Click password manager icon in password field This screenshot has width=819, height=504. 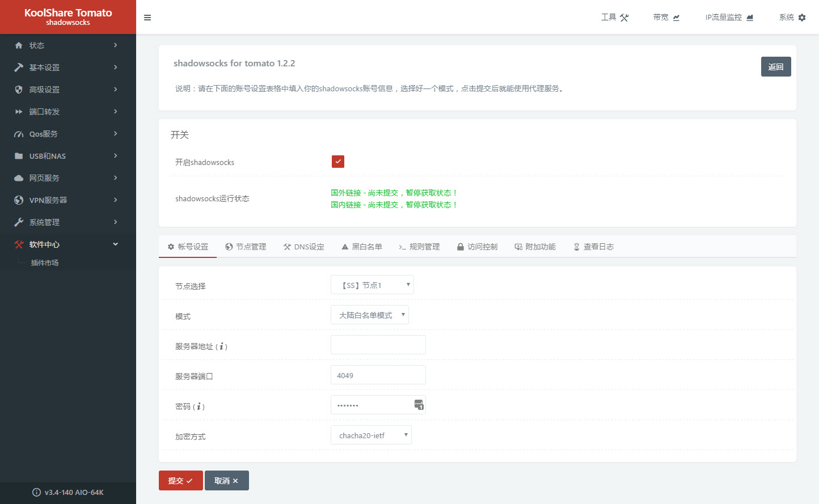[419, 405]
